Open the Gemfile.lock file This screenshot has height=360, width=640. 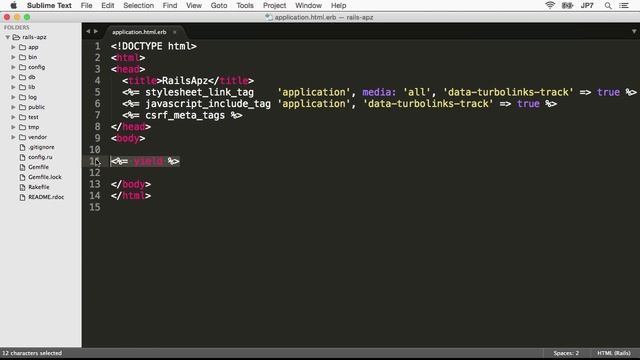44,177
